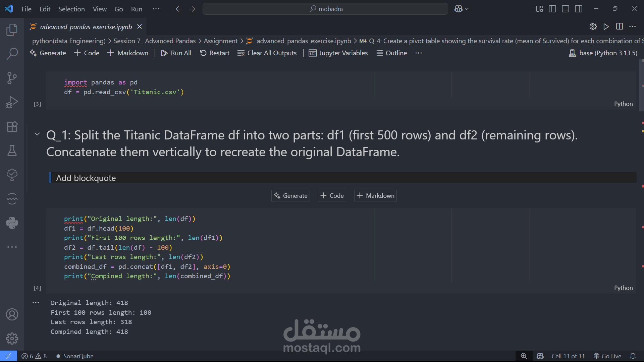Split the editor to the right
644x362 pixels.
click(x=620, y=26)
